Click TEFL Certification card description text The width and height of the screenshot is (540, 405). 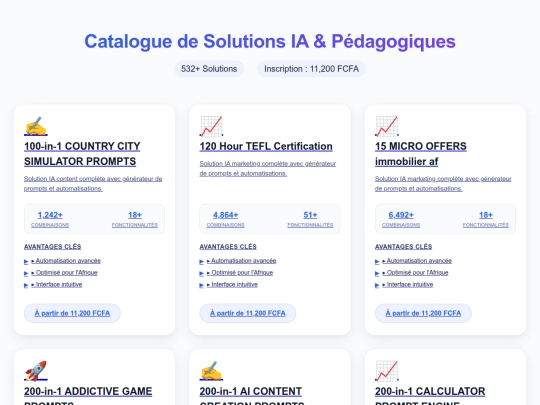click(268, 168)
